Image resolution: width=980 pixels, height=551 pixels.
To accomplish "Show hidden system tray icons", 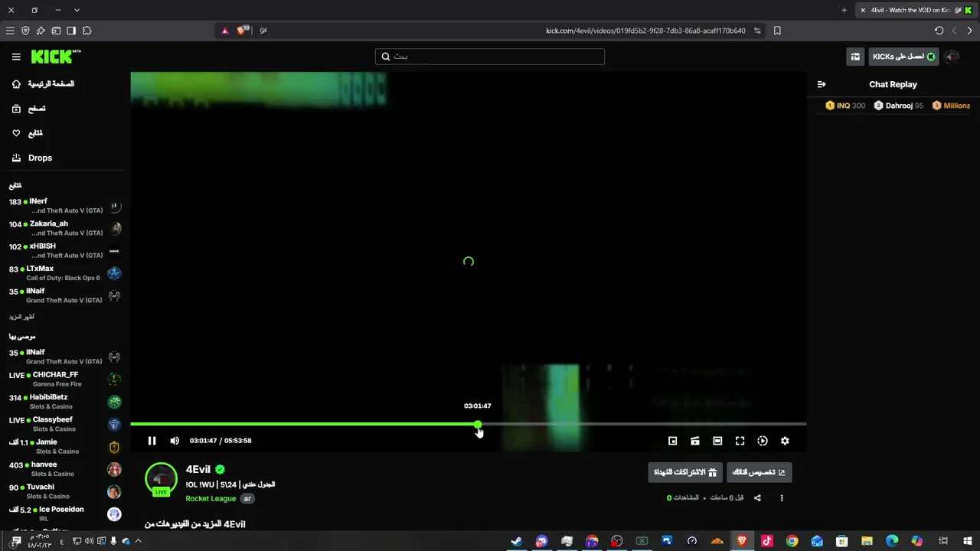I will (138, 541).
